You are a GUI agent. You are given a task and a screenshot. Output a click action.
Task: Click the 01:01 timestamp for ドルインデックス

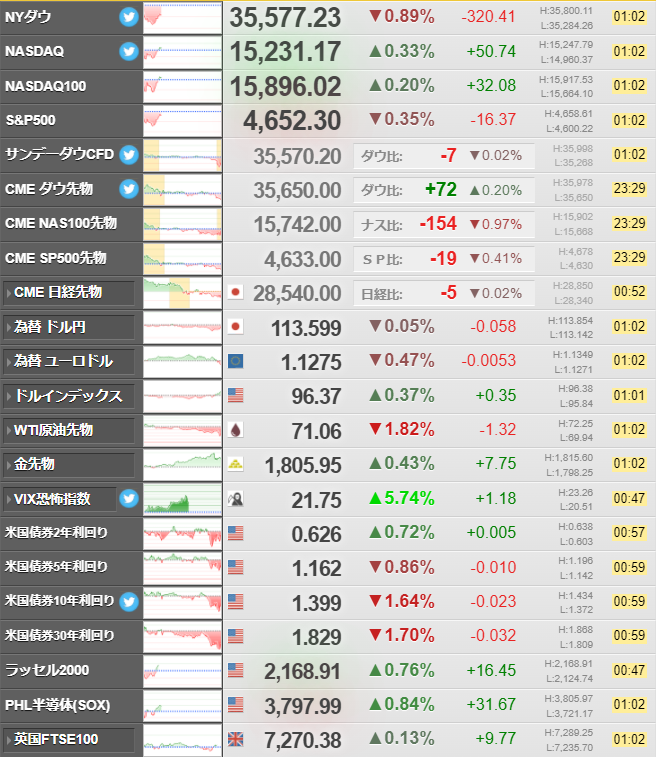(x=629, y=395)
